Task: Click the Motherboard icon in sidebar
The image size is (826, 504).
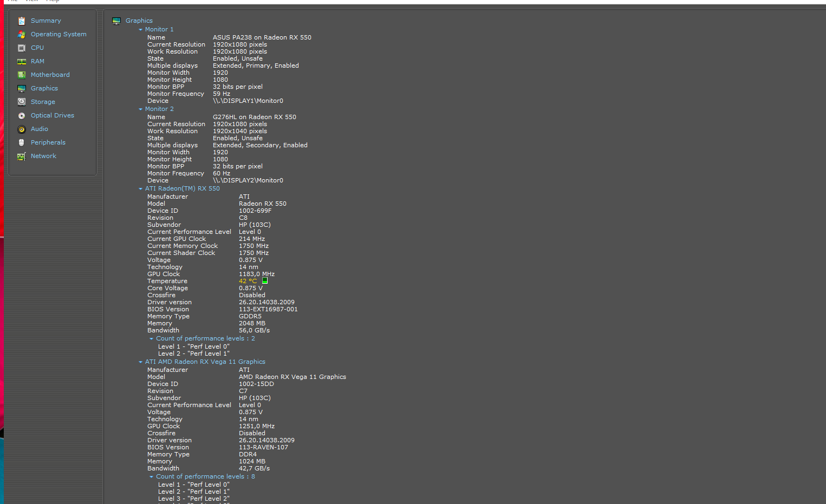Action: (x=22, y=75)
